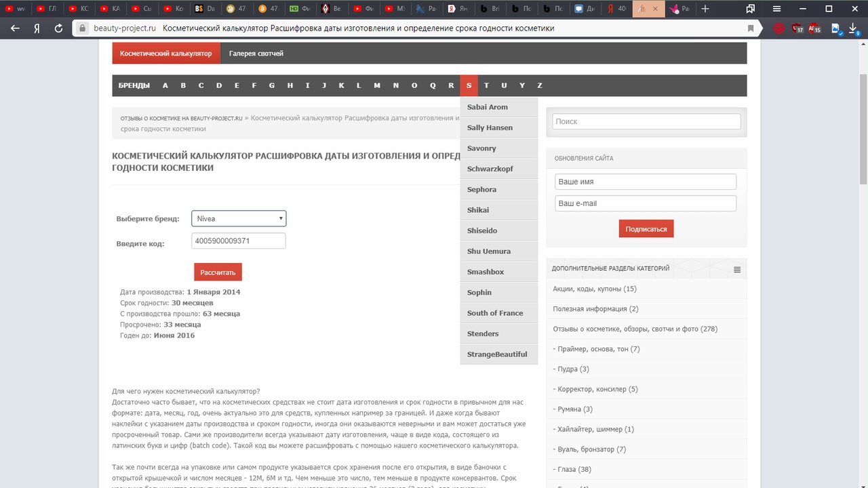The height and width of the screenshot is (488, 868).
Task: Open category 'Акции, коды, купоны (15)'
Action: coord(595,289)
